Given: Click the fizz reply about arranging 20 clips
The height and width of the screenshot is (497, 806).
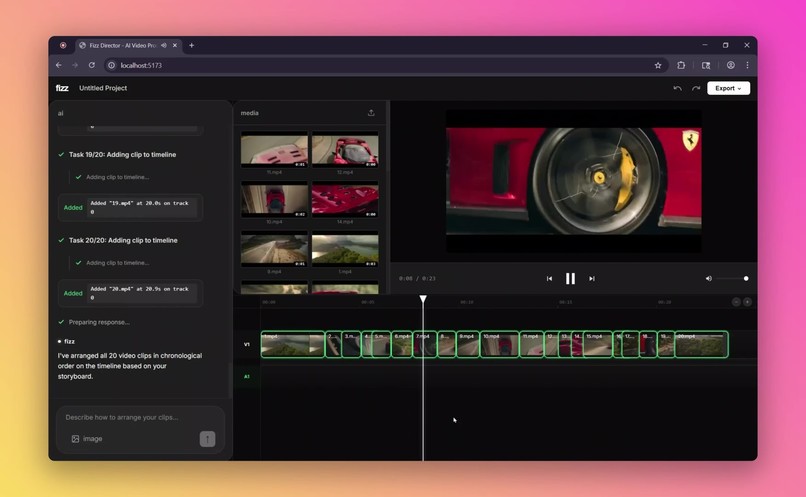Looking at the screenshot, I should 130,366.
